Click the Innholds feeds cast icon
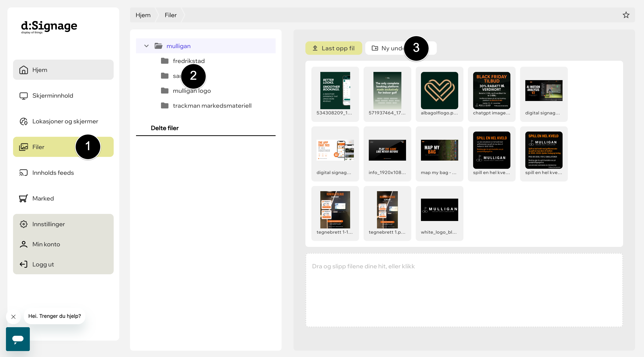The width and height of the screenshot is (644, 357). tap(23, 173)
